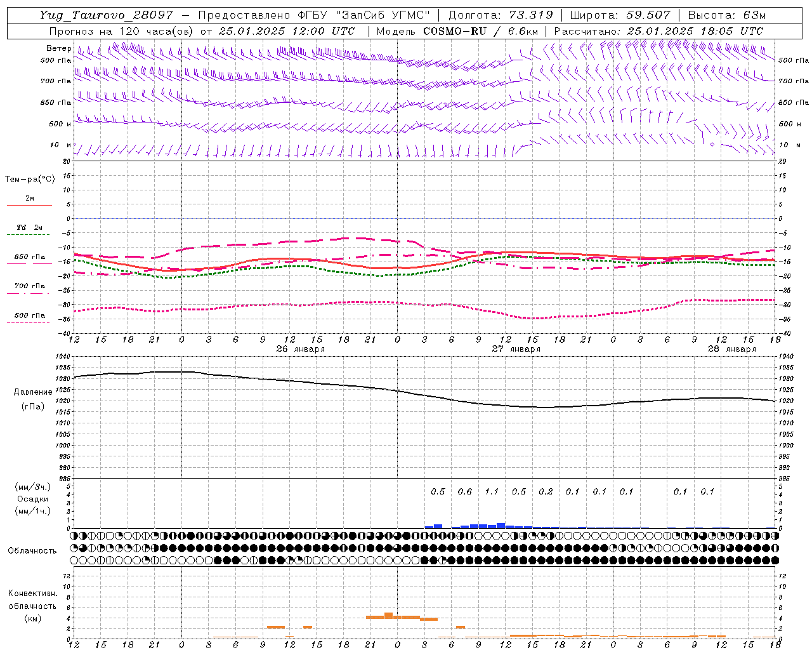The width and height of the screenshot is (812, 650).
Task: Select the (гПа) unit under Давление
Action: coord(32,407)
